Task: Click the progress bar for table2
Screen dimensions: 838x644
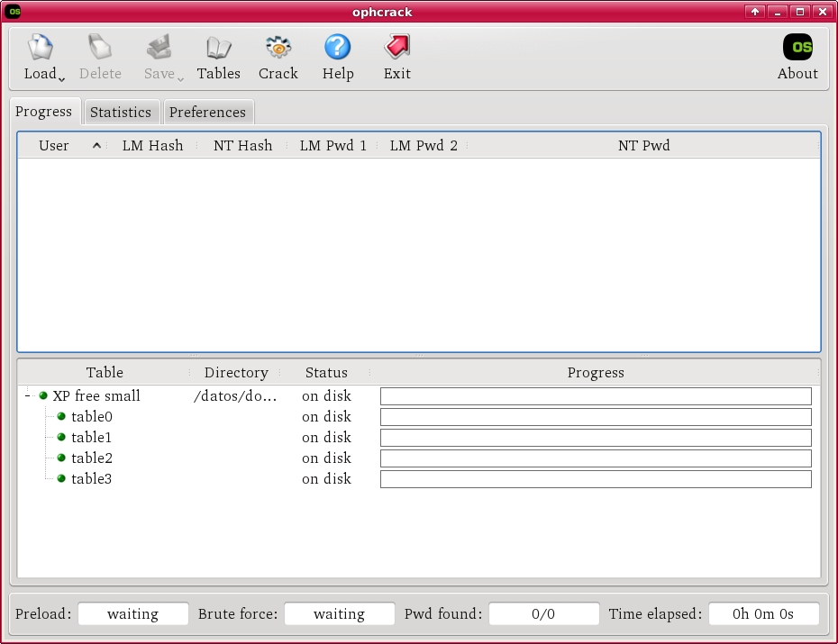Action: click(596, 458)
